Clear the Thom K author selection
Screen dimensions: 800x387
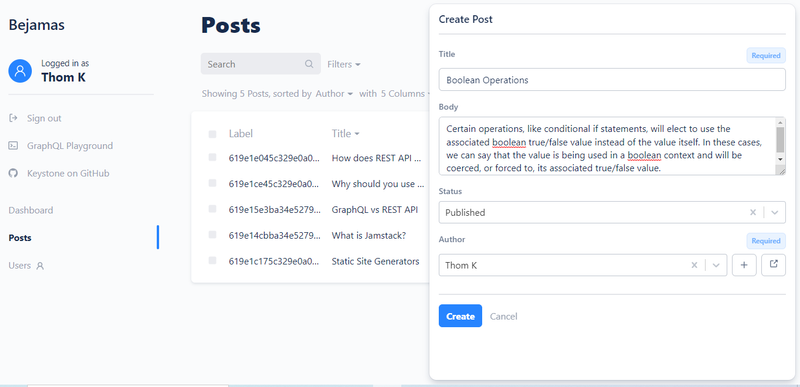(694, 265)
